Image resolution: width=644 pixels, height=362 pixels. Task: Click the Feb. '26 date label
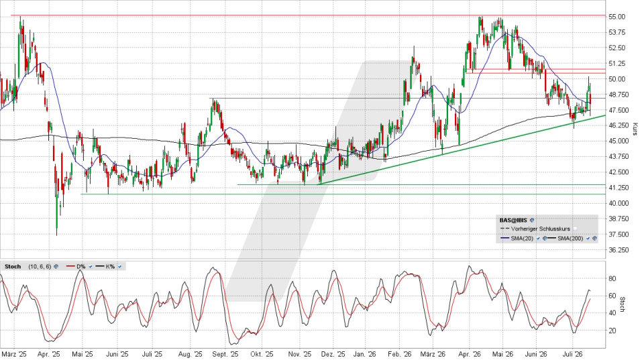400,354
